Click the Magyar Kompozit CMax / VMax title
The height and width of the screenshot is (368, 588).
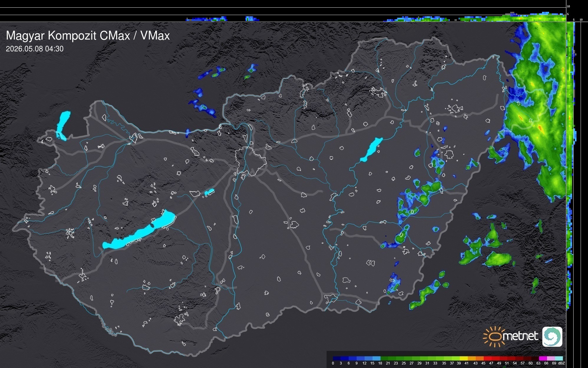coord(88,36)
